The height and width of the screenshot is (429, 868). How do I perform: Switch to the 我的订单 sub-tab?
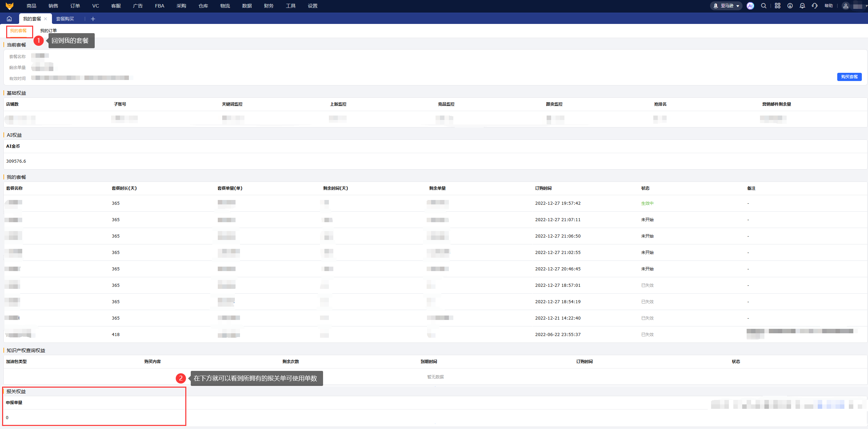point(49,31)
